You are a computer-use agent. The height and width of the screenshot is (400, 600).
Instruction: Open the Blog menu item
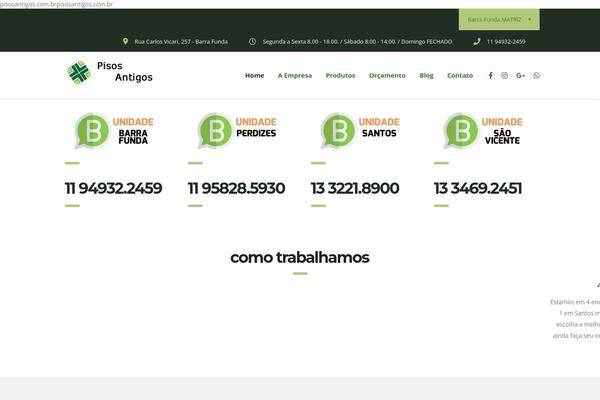coord(426,75)
